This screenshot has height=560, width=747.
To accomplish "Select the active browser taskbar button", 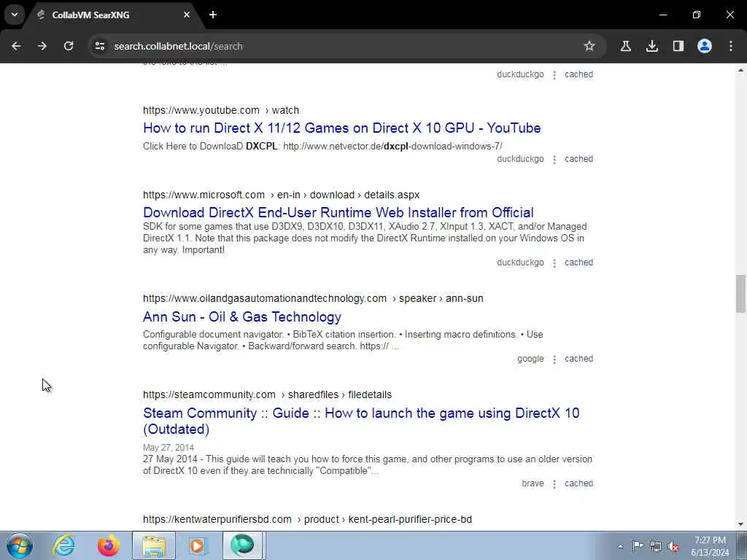I will (243, 545).
